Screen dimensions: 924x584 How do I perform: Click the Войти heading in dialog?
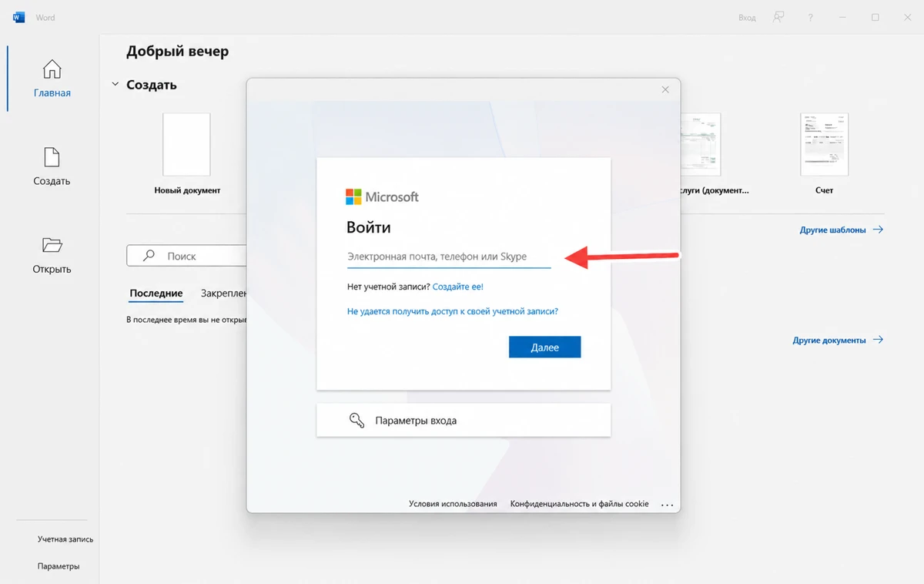(369, 228)
